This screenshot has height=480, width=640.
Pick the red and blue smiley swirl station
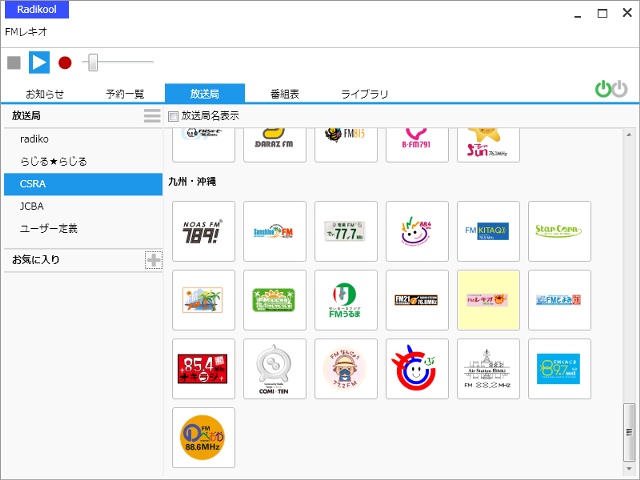coord(417,369)
